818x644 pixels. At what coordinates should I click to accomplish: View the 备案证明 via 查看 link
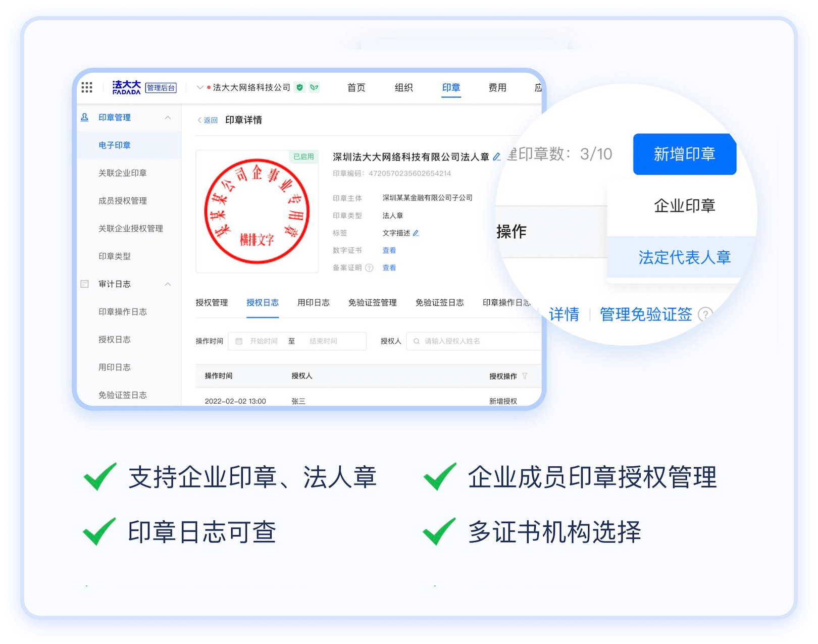389,268
